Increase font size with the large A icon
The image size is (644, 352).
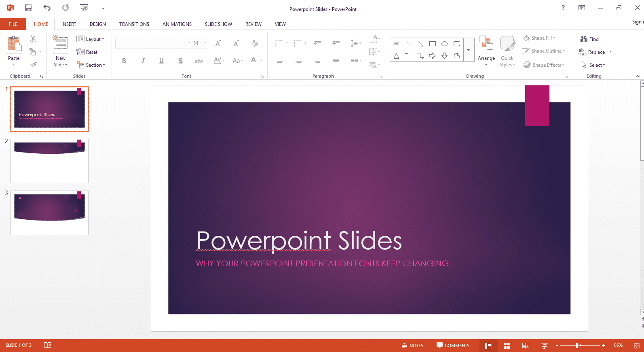218,43
